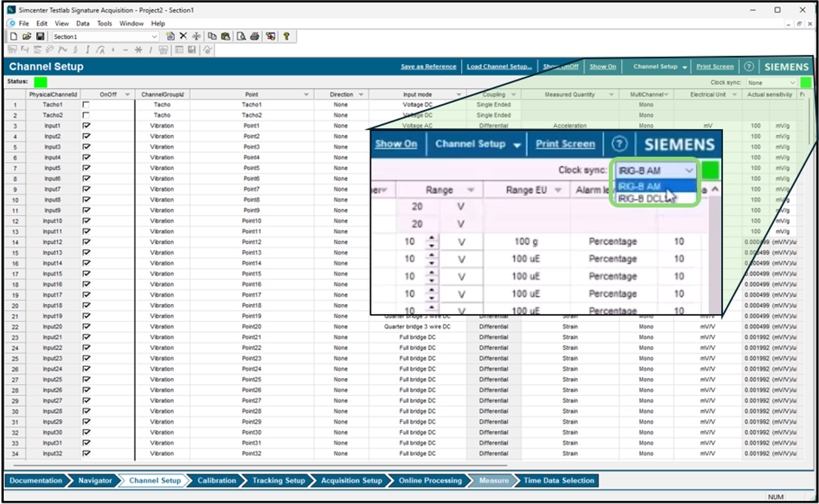819x504 pixels.
Task: Click the green indicator beside Clock sync None
Action: click(x=806, y=82)
